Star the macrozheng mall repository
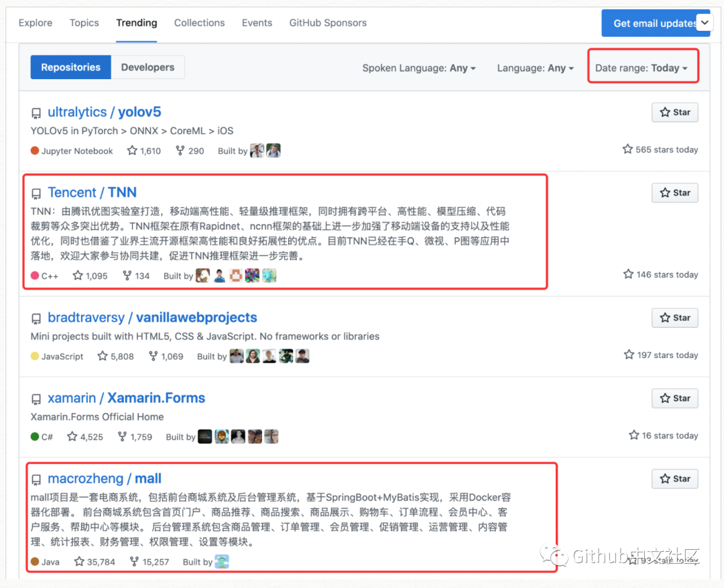The image size is (724, 588). (x=674, y=479)
